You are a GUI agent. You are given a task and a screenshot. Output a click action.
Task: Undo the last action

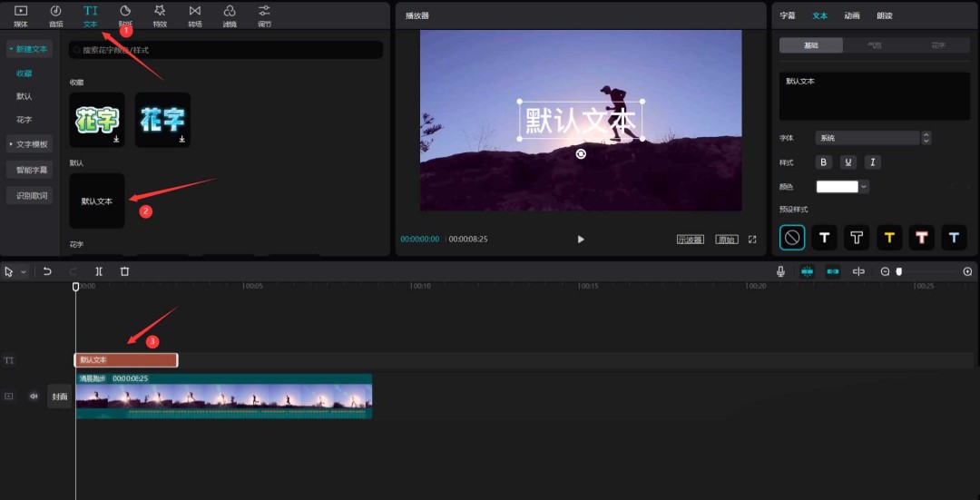(x=47, y=271)
